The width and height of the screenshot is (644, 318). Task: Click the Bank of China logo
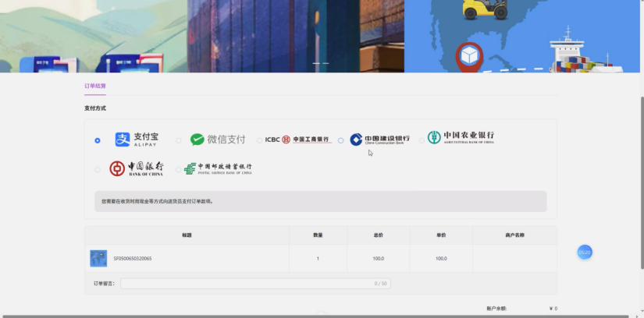(x=137, y=168)
